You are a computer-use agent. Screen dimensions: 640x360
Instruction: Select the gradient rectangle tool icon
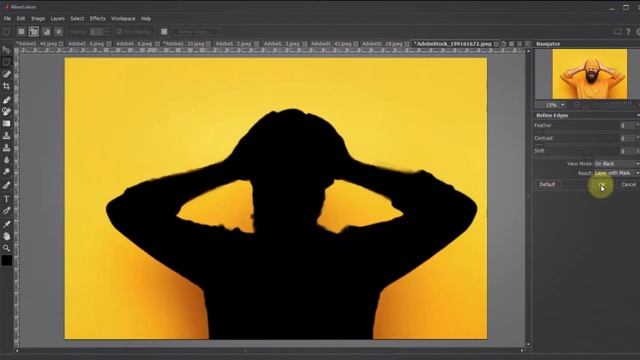point(6,124)
